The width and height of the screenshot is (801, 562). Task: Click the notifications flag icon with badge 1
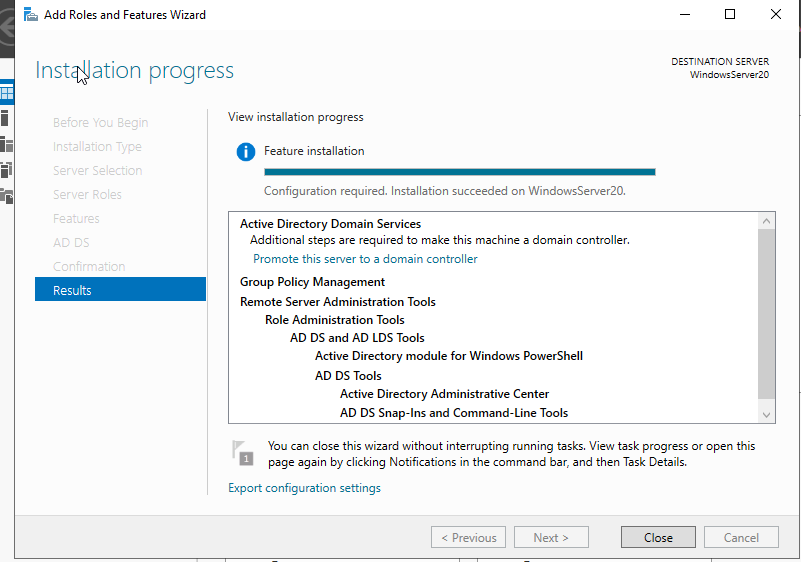[243, 453]
